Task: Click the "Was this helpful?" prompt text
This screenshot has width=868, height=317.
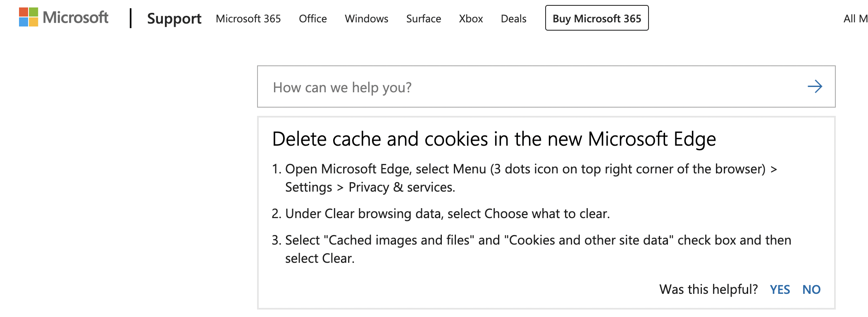Action: coord(708,289)
